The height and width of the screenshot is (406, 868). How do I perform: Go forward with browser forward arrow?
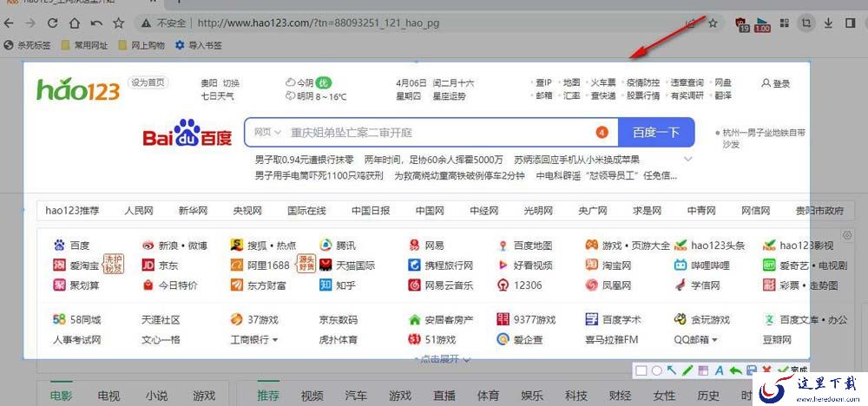30,23
